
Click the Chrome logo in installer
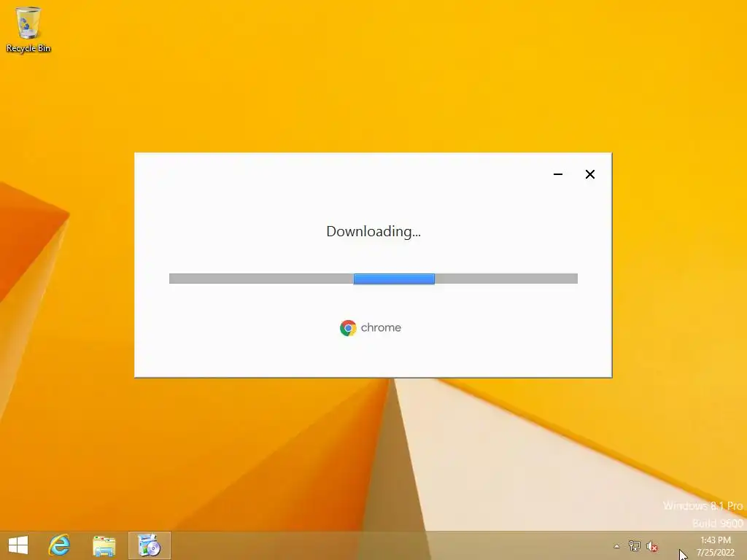[348, 328]
